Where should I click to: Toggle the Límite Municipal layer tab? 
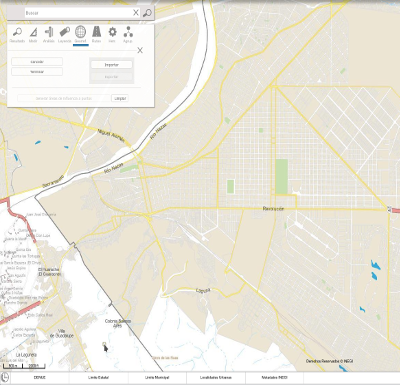click(157, 378)
